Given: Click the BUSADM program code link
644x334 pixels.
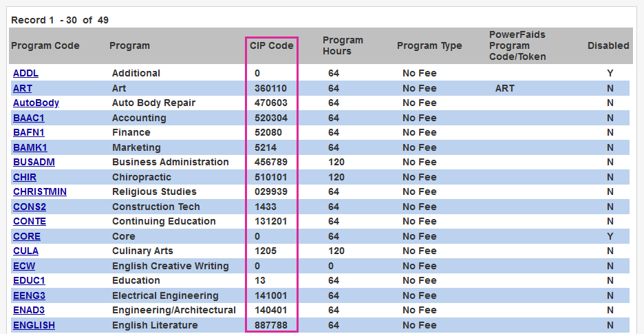Looking at the screenshot, I should pyautogui.click(x=34, y=162).
